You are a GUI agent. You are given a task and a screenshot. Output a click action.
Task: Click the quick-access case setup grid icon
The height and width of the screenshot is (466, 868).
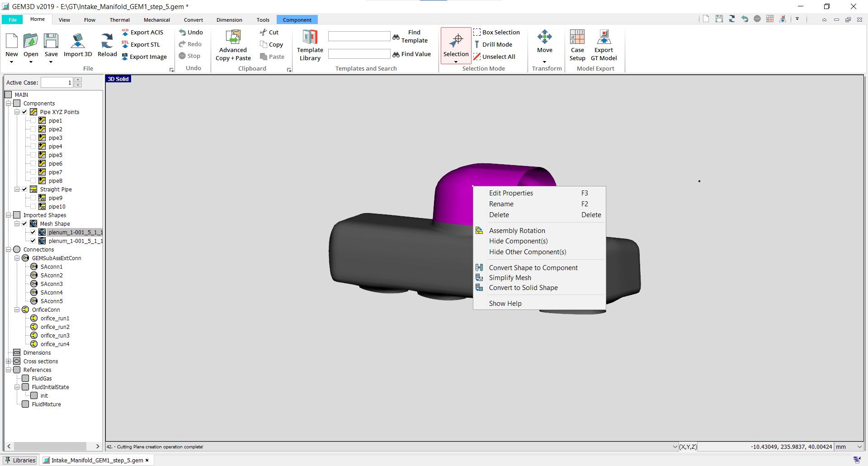tap(770, 19)
